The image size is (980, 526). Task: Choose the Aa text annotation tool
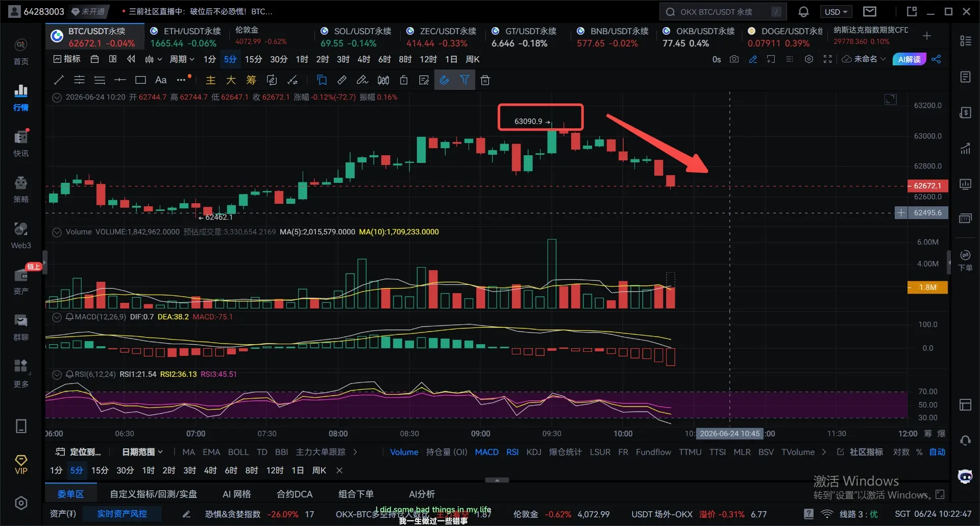click(x=161, y=80)
